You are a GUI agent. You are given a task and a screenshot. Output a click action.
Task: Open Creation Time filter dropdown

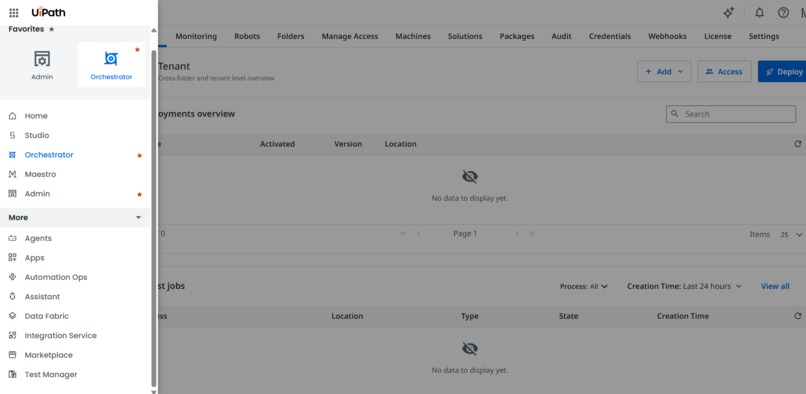tap(684, 286)
